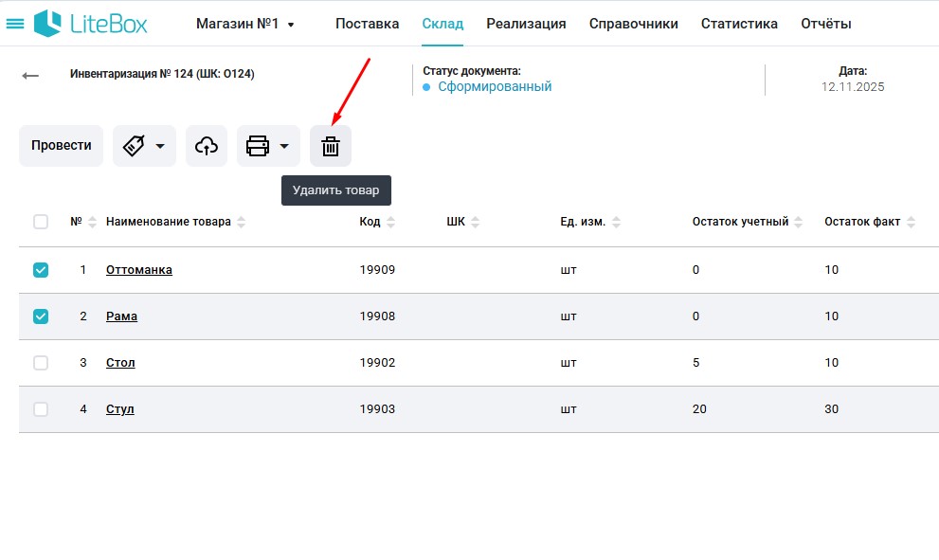The image size is (939, 560).
Task: Click the LiteBox logo
Action: tap(91, 24)
